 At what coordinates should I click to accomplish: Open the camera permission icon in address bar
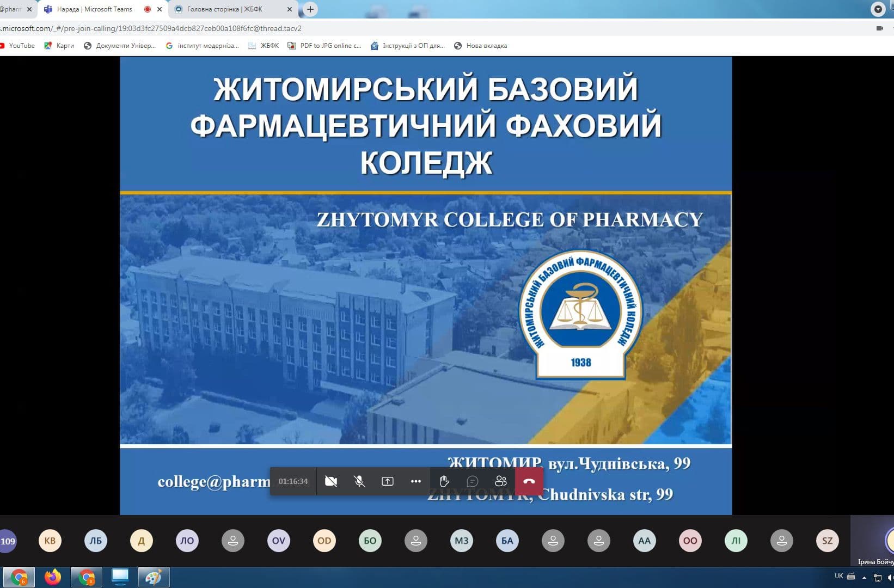880,28
